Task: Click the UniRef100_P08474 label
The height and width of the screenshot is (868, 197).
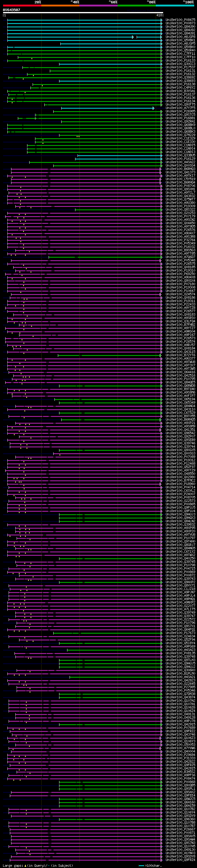Action: [x=180, y=779]
